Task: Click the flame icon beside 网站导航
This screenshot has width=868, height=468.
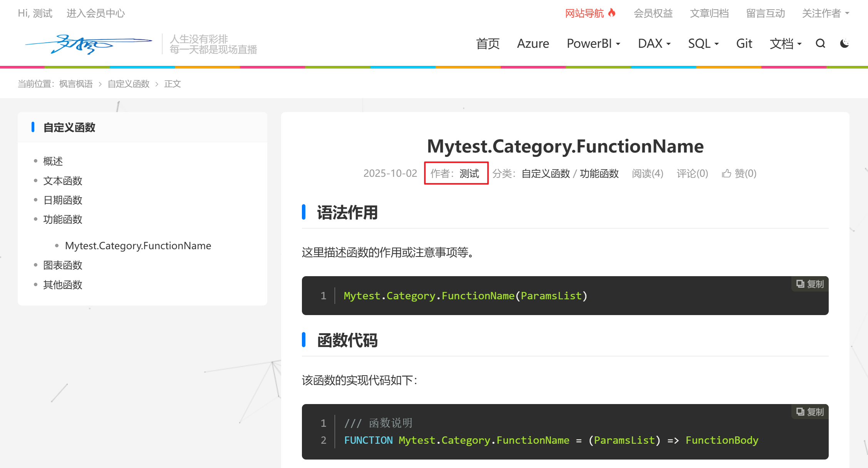Action: tap(612, 13)
